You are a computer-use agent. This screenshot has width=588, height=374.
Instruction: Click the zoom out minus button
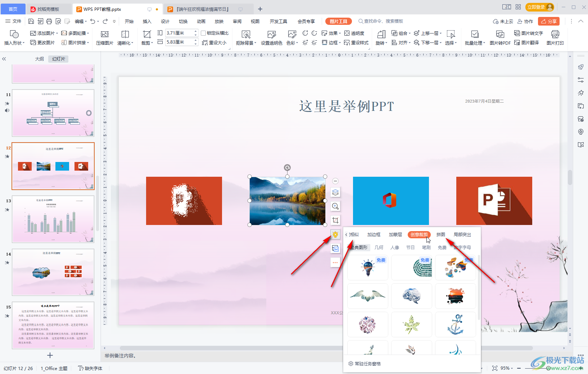pyautogui.click(x=519, y=368)
